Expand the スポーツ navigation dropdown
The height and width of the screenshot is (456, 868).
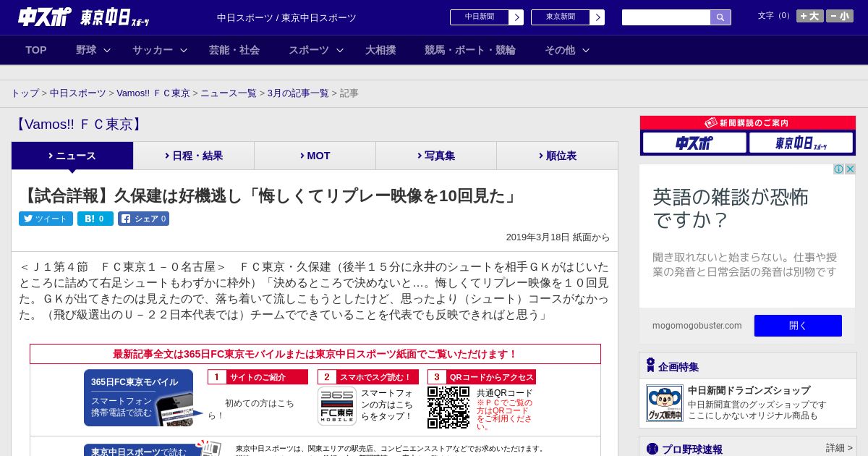pyautogui.click(x=316, y=50)
